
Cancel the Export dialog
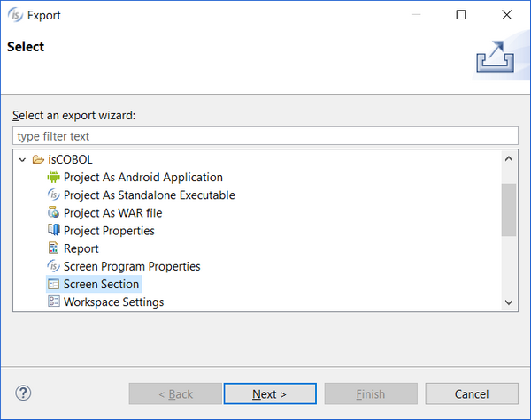point(472,394)
